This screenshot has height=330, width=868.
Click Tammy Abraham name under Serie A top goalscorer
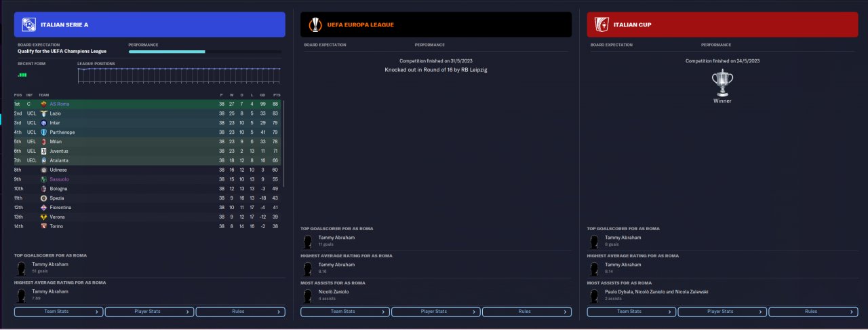pos(50,264)
